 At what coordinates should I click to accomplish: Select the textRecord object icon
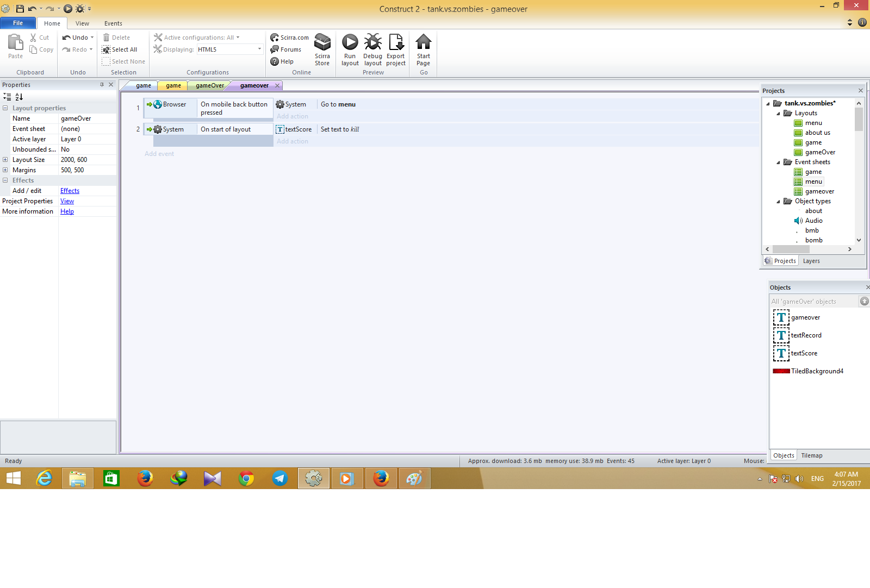(781, 335)
